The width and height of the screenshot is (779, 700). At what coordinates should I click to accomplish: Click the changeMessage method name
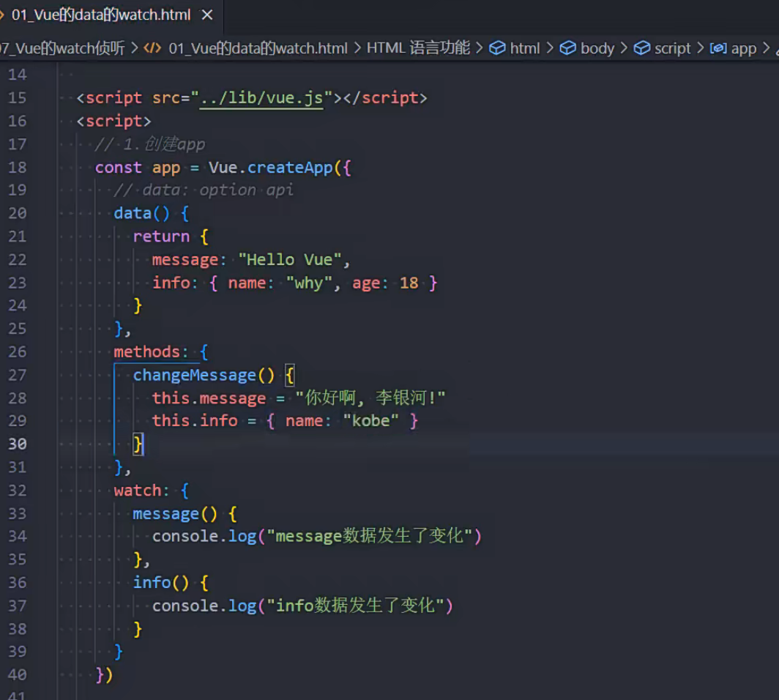pos(194,376)
